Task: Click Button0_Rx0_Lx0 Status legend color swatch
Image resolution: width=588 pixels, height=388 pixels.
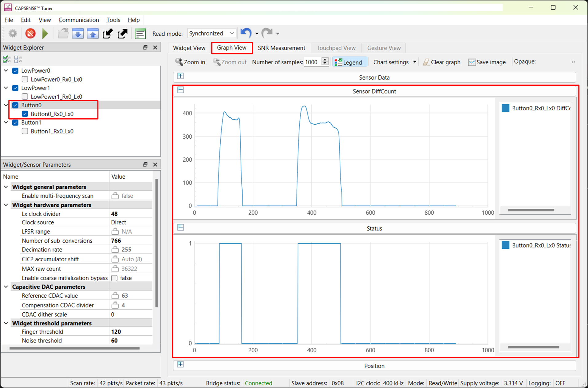Action: (505, 245)
